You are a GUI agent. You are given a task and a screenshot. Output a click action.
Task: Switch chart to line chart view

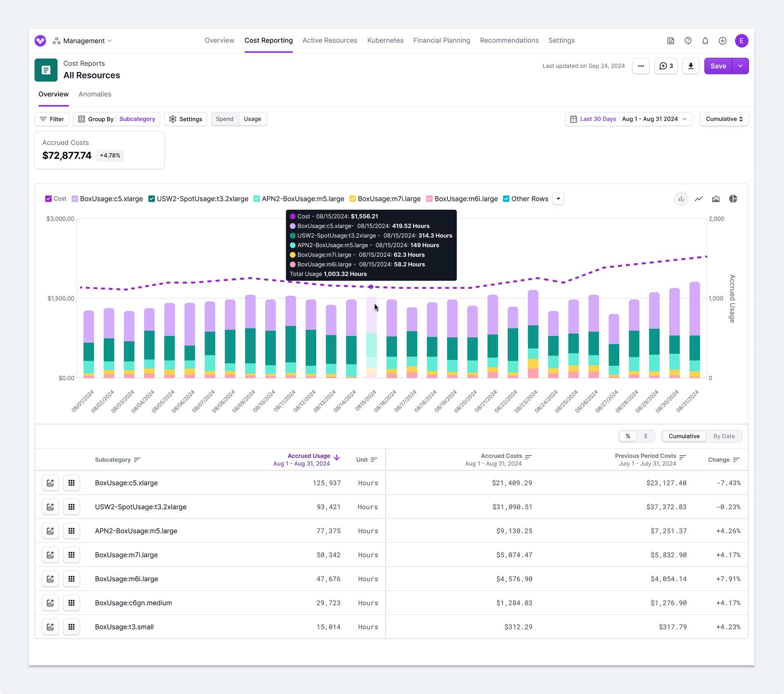click(699, 199)
